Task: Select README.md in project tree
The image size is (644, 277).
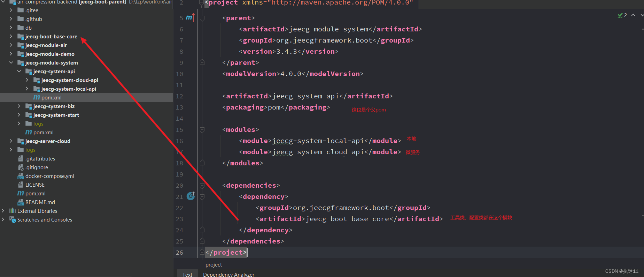Action: point(40,202)
